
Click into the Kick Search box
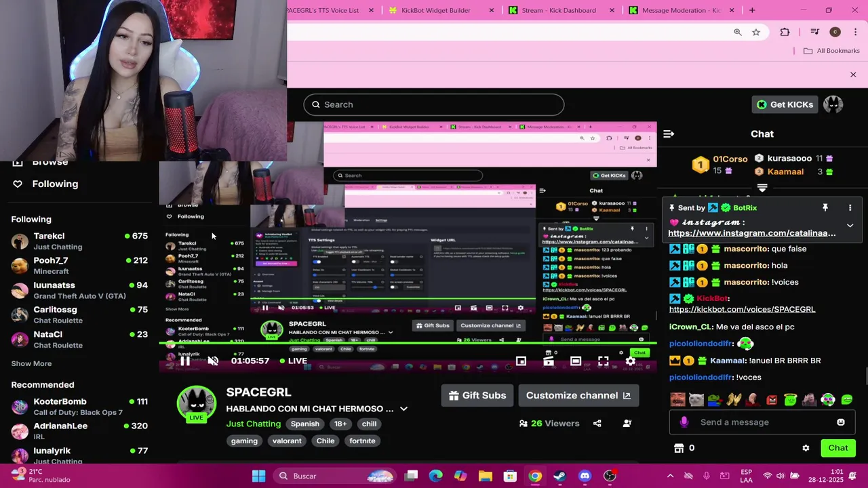point(434,104)
